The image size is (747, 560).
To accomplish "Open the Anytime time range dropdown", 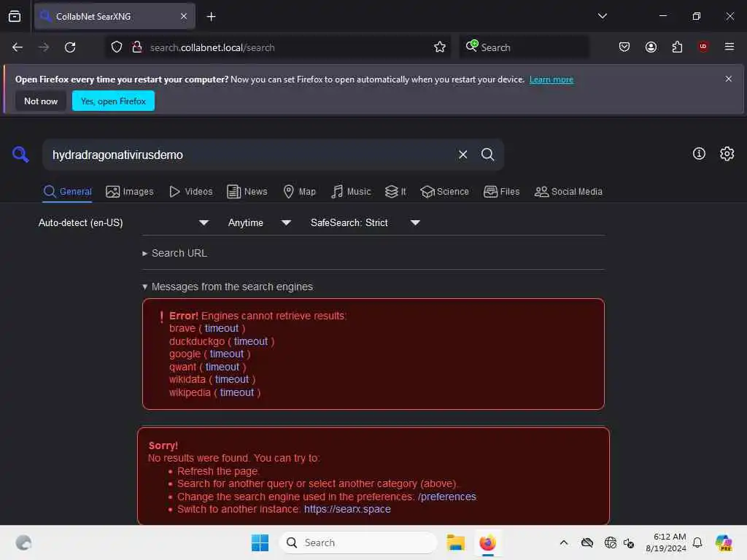I will (259, 222).
